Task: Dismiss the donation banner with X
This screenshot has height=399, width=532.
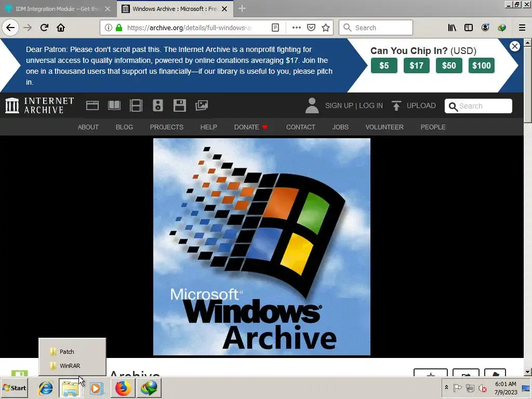Action: (x=515, y=46)
